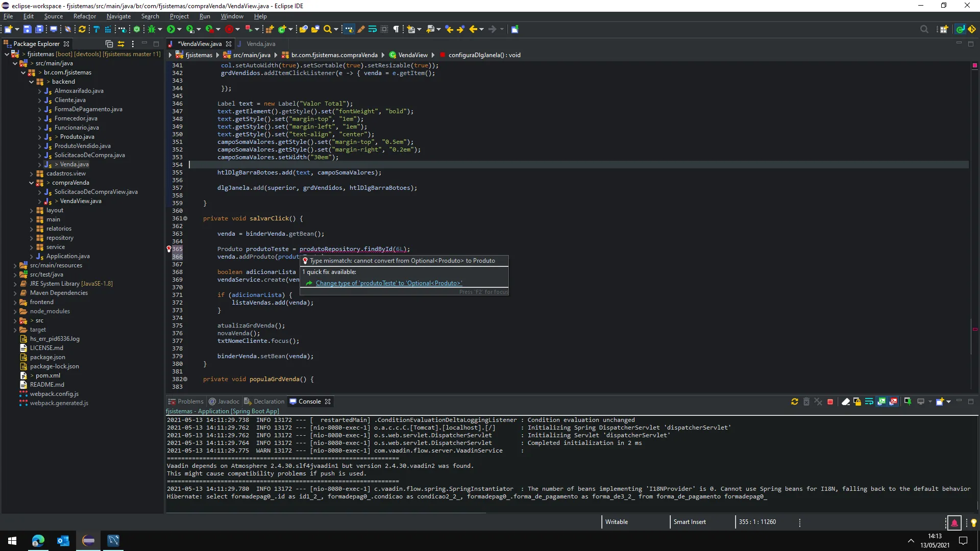980x551 pixels.
Task: Click the toolbar search magnifier icon
Action: point(328,29)
